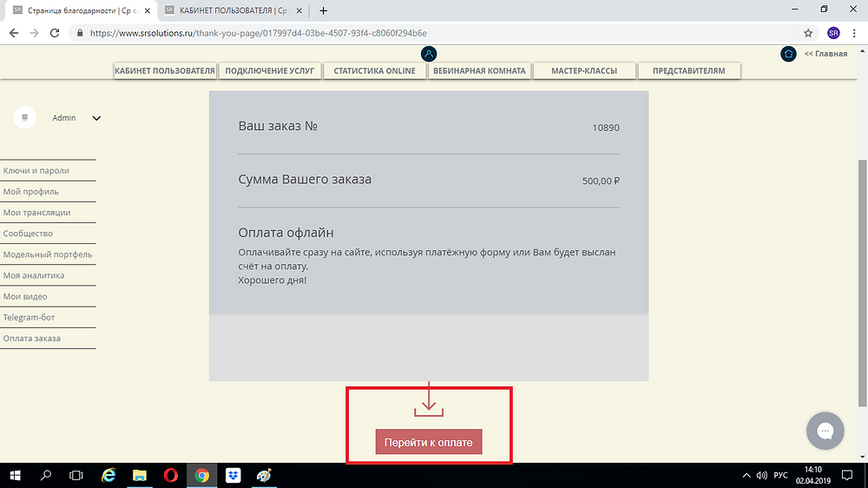Screen dimensions: 868x488
Task: Launch Opera browser from taskbar
Action: (x=170, y=475)
